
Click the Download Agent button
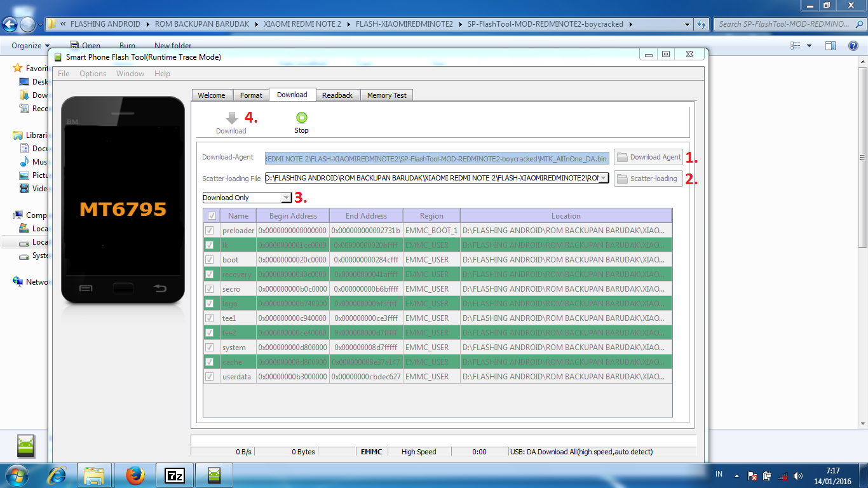[648, 157]
